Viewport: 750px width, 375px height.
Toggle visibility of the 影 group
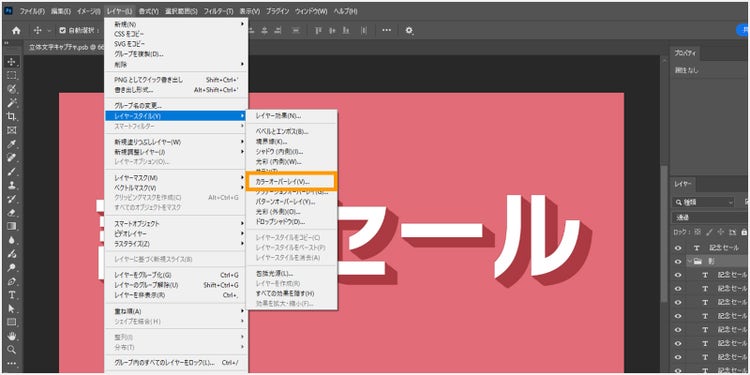pyautogui.click(x=678, y=261)
